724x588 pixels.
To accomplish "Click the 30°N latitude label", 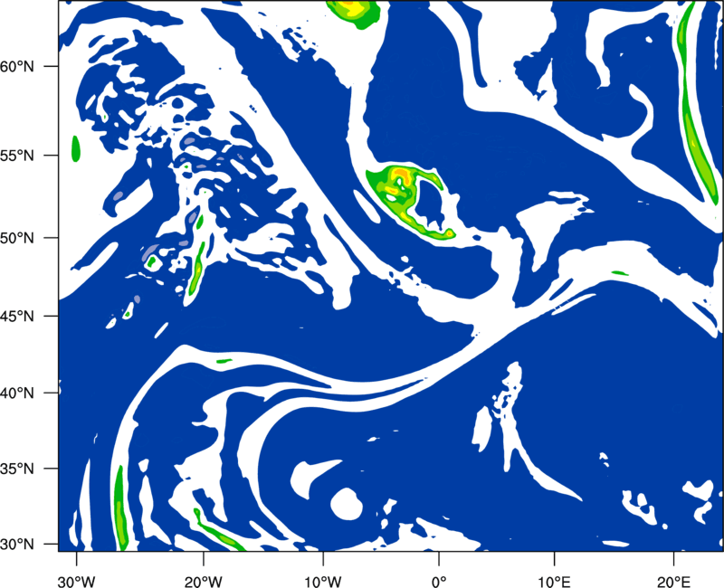I will click(17, 545).
